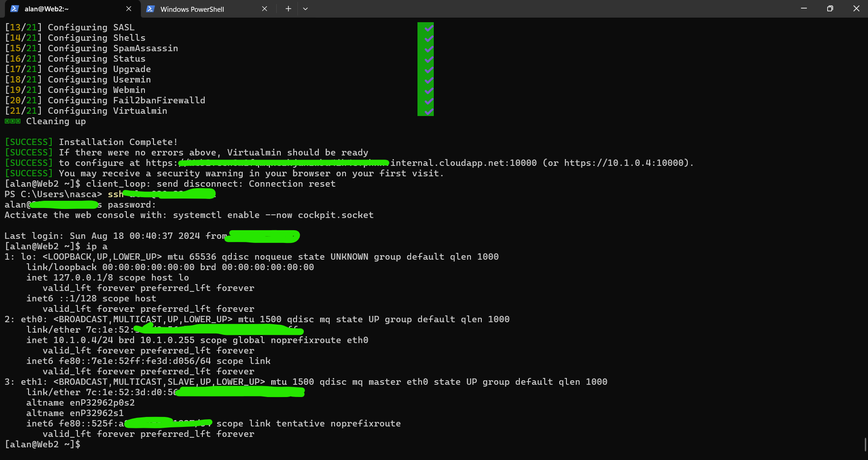Click 'altname enP32962s1' text
The image size is (868, 460).
click(75, 413)
